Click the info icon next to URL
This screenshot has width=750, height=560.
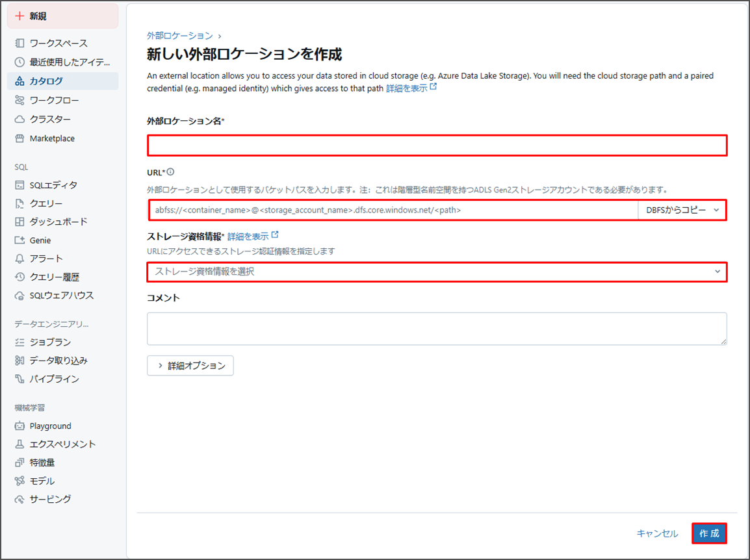pyautogui.click(x=171, y=172)
